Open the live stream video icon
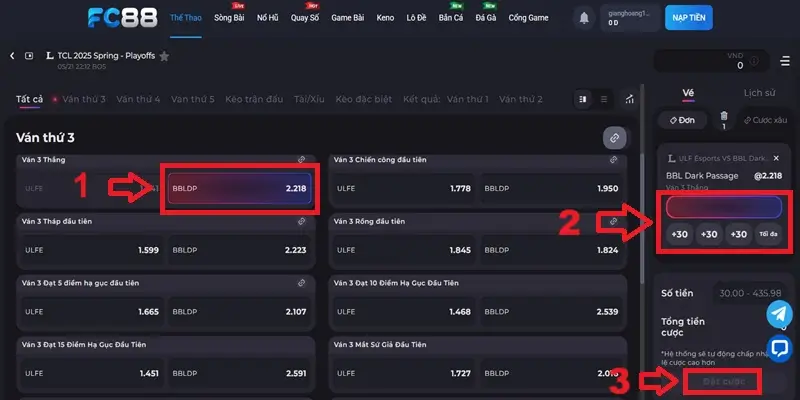800x400 pixels. tap(29, 56)
